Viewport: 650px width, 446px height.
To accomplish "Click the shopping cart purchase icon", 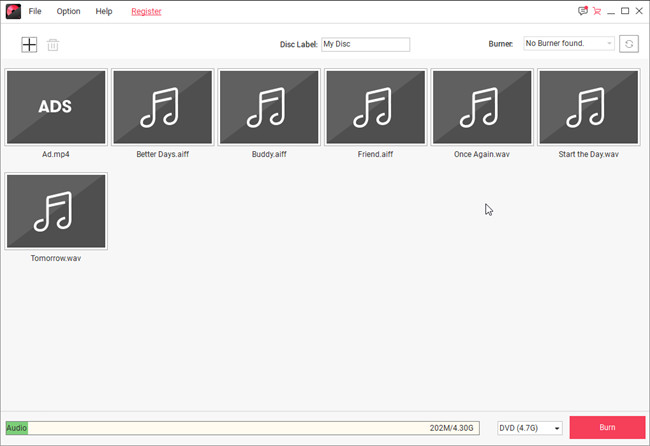I will coord(597,11).
